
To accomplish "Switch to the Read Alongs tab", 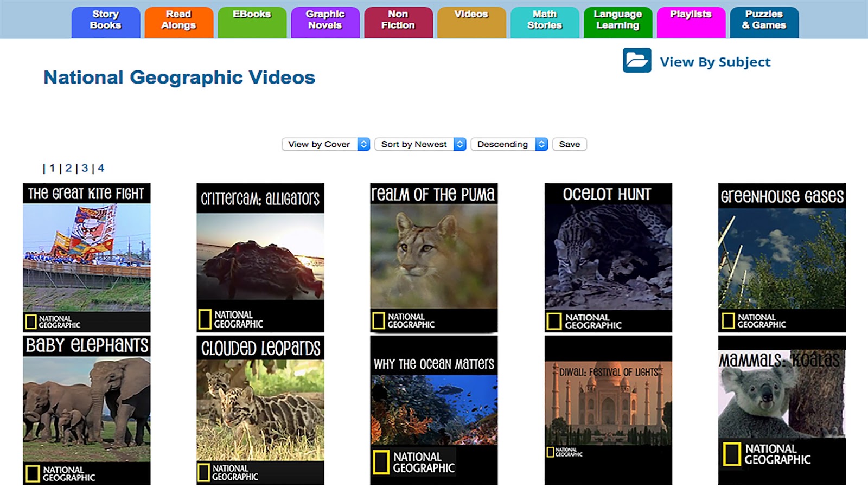I will coord(178,22).
